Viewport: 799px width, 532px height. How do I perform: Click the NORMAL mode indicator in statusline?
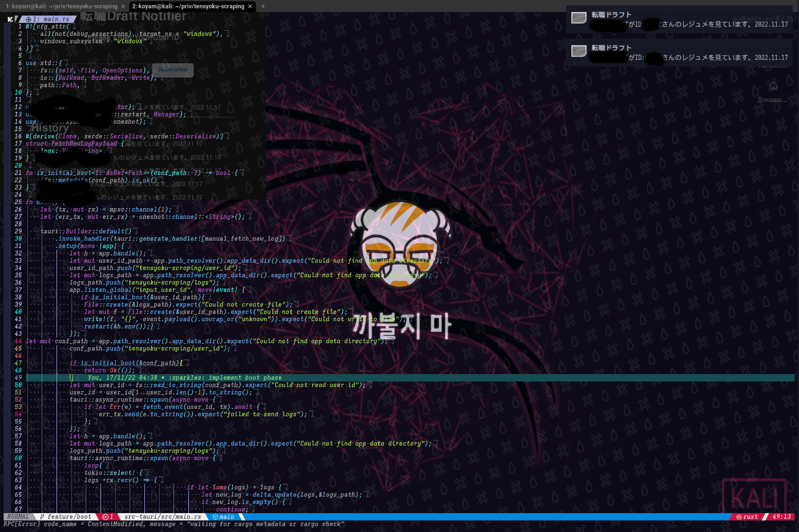coord(18,517)
